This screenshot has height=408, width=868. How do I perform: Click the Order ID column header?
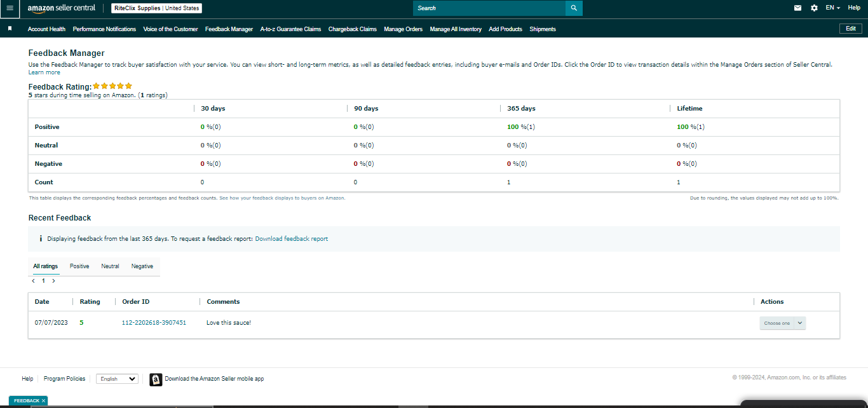tap(136, 302)
